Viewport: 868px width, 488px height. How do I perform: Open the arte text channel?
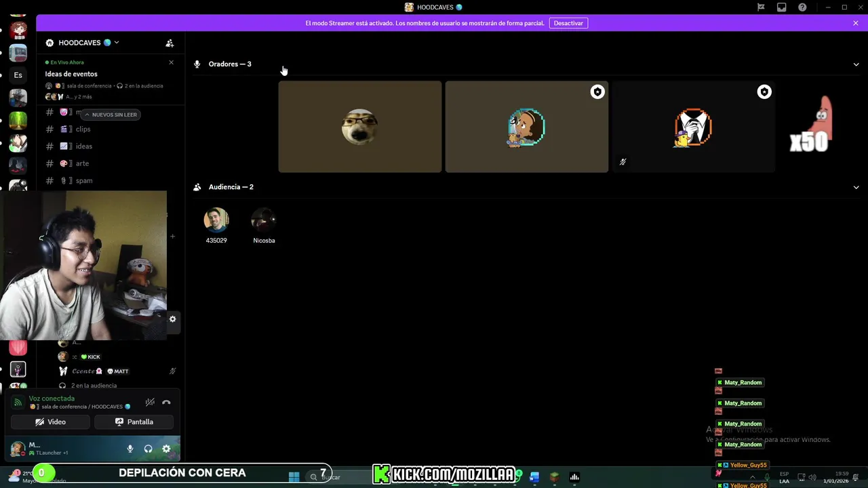(82, 163)
